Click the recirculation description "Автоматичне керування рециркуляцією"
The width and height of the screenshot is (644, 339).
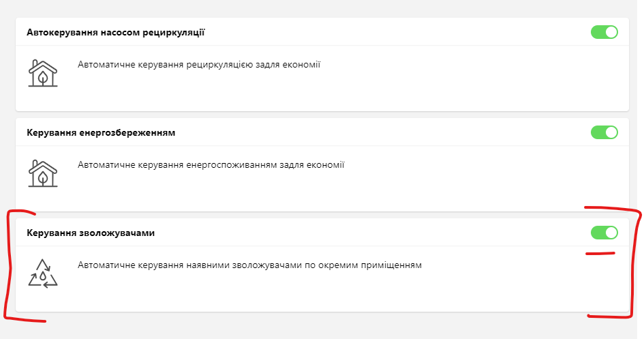pyautogui.click(x=199, y=65)
